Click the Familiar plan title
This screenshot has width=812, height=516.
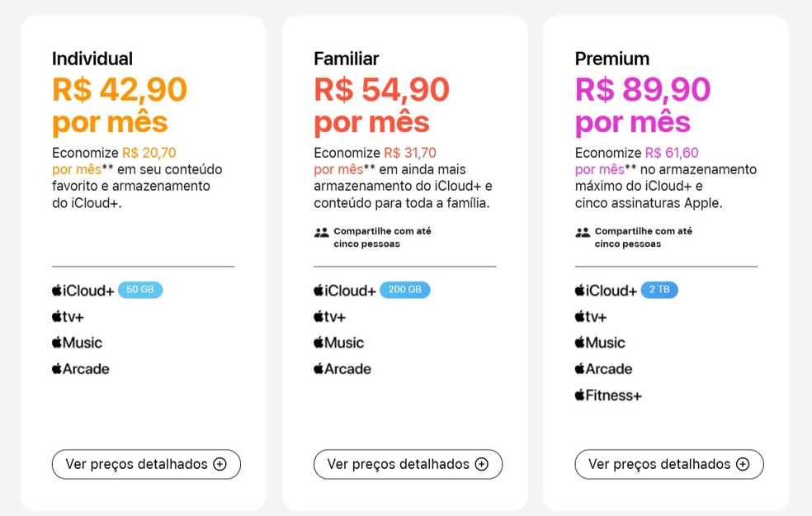point(346,59)
